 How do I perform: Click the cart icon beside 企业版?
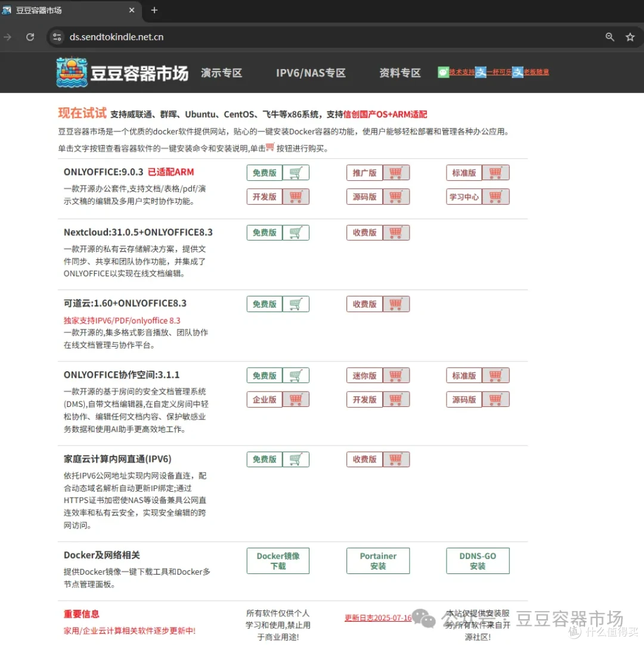click(296, 399)
